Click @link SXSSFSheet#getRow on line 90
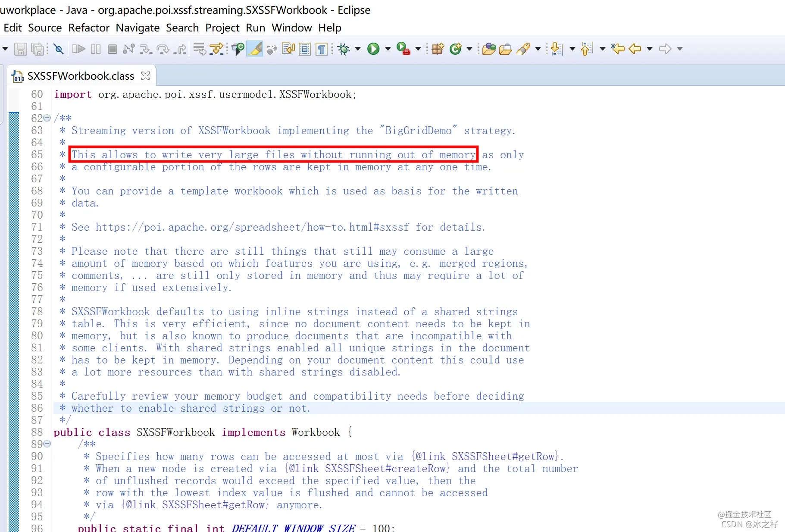Viewport: 785px width, 532px height. pyautogui.click(x=485, y=457)
